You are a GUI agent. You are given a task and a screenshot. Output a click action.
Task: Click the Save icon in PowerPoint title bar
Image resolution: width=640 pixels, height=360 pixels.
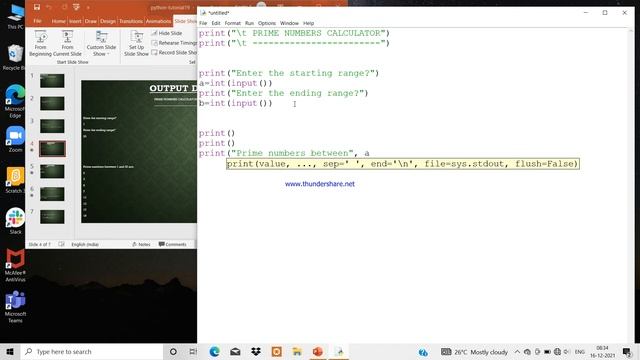(37, 7)
